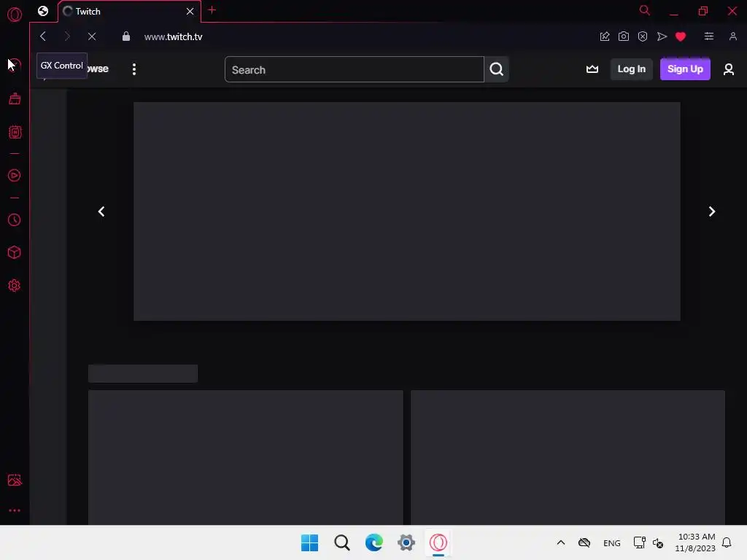Click the send to My Flow icon
The height and width of the screenshot is (560, 747).
pyautogui.click(x=662, y=36)
